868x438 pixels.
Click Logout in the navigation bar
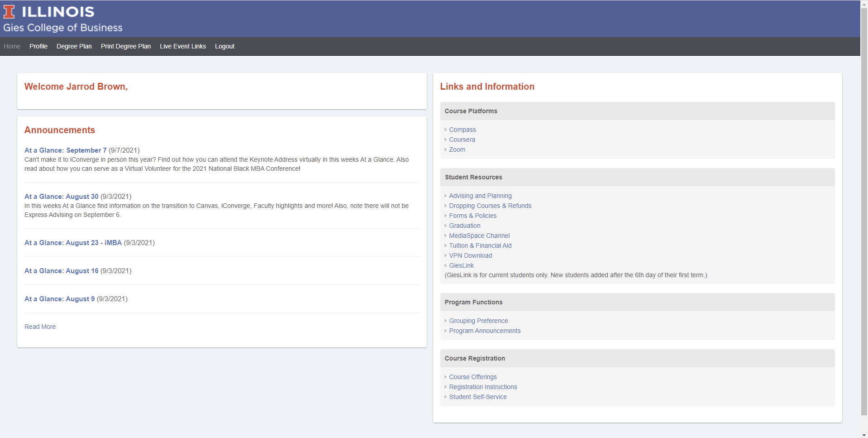tap(224, 46)
